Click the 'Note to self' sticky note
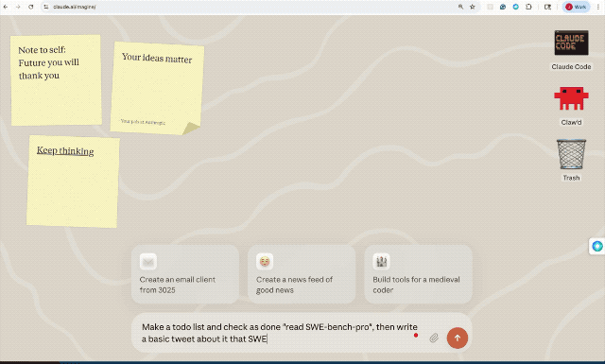 [x=56, y=80]
